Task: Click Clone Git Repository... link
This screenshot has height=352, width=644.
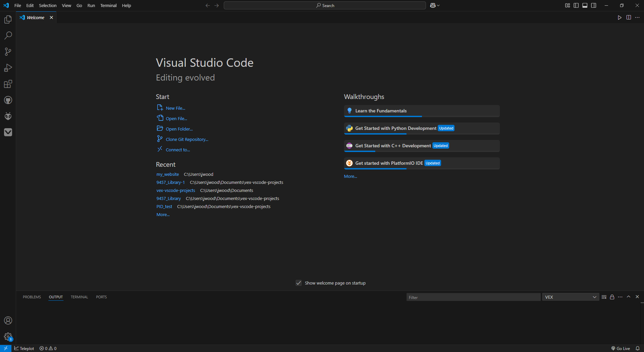Action: (187, 139)
